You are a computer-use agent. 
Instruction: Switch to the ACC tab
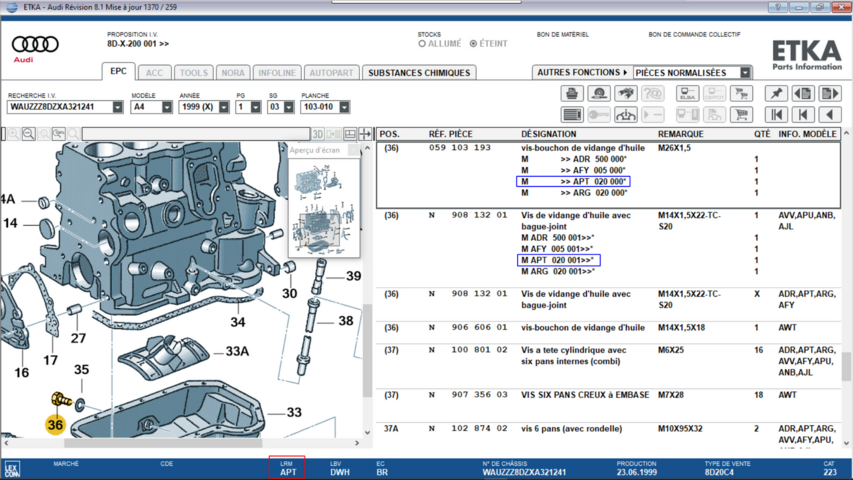[154, 73]
